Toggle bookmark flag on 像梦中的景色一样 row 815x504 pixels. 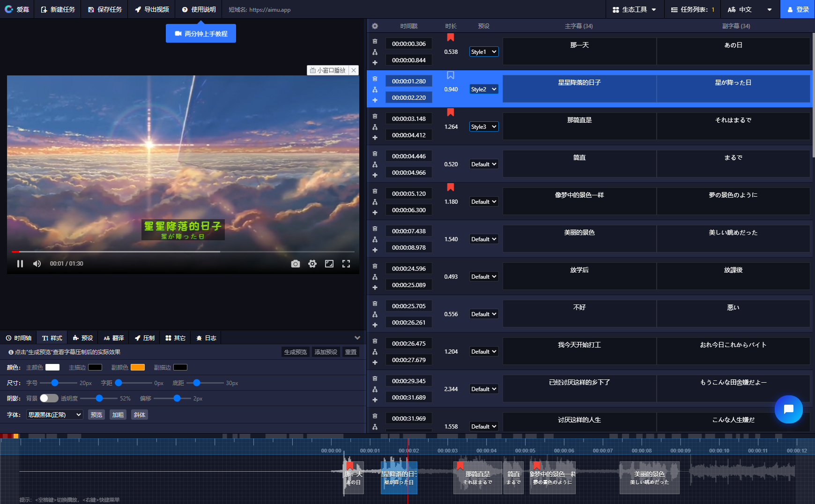click(451, 187)
